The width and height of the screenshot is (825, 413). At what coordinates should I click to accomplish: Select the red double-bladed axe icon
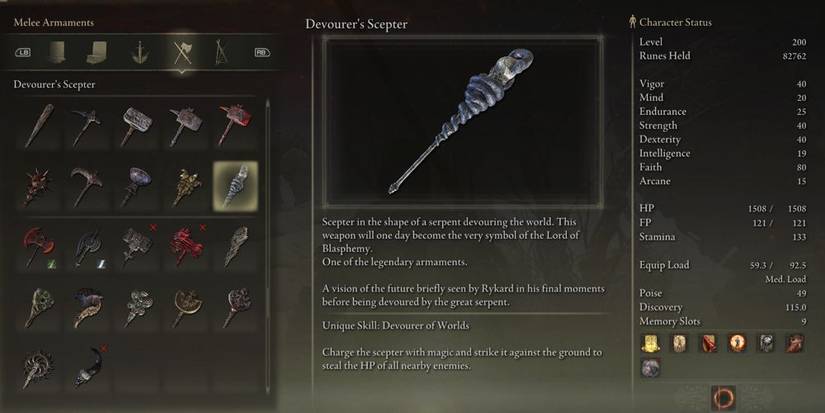(38, 247)
